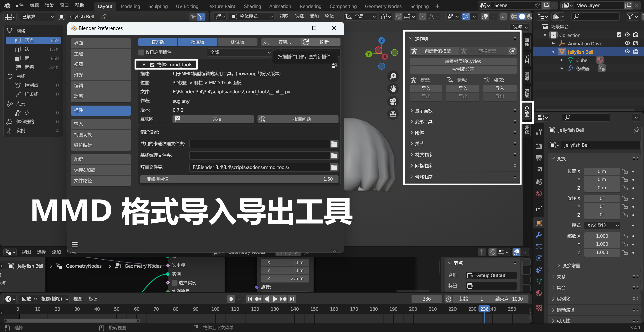Click 转换材质给Cycles button
Screen dimensions: 644x332
point(463,61)
